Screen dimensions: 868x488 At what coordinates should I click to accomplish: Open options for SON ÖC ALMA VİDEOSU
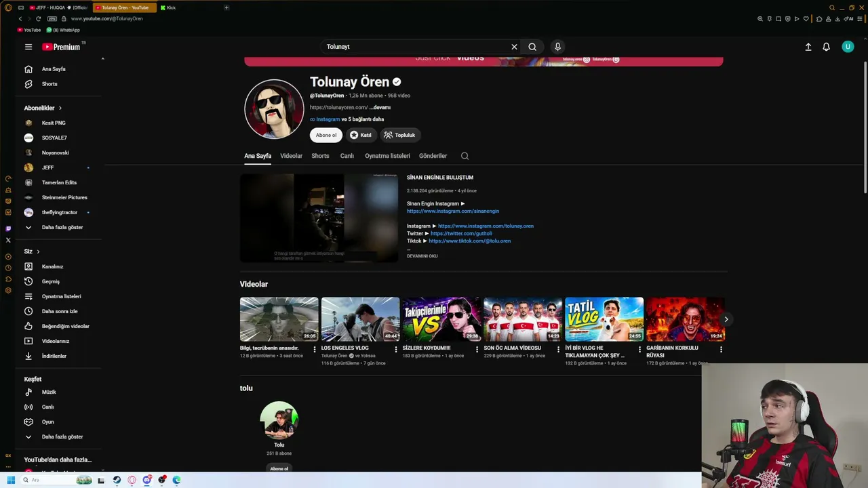point(558,350)
